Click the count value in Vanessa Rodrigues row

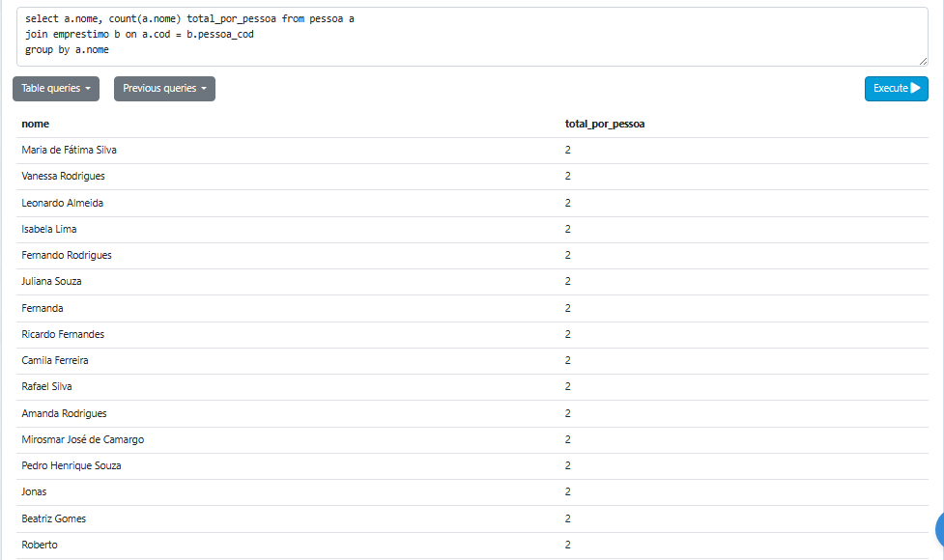(x=568, y=177)
